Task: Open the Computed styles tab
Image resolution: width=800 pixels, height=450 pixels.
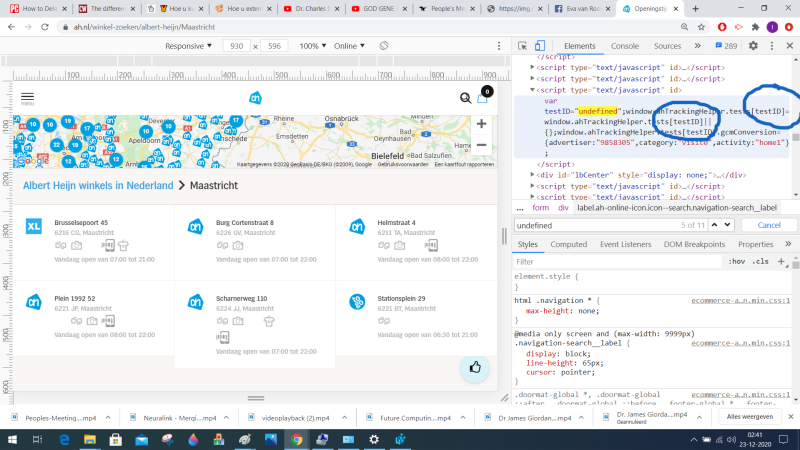Action: point(568,244)
